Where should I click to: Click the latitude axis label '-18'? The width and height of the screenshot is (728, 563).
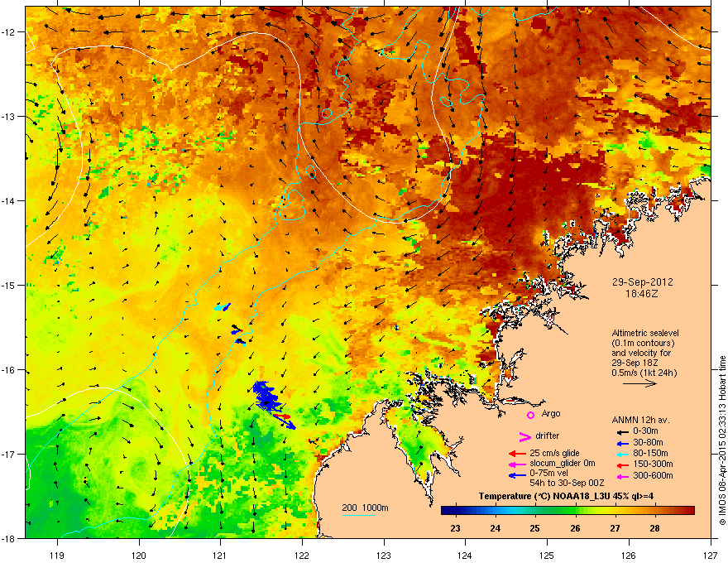8,539
